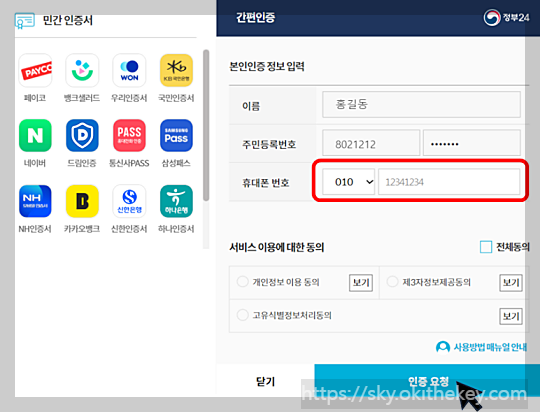Select the 고유식별정보처리동의 radio button
Viewport: 540px width, 412px height.
coord(242,315)
